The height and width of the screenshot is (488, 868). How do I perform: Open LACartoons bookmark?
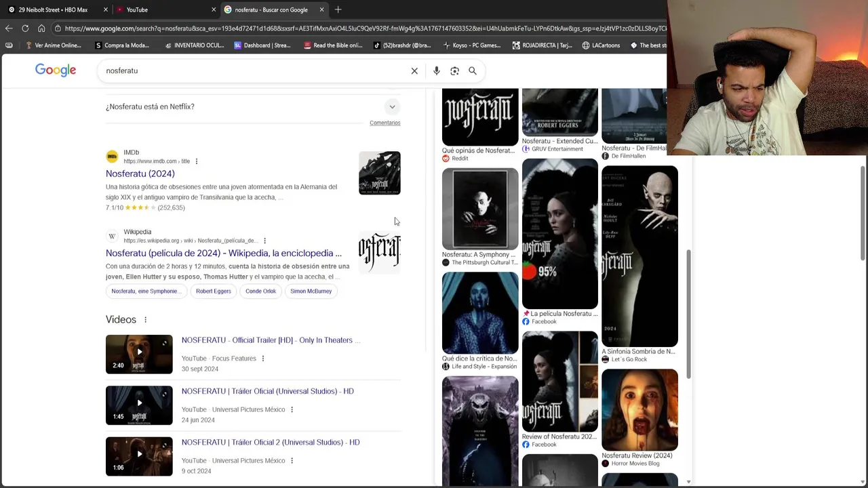(x=601, y=45)
